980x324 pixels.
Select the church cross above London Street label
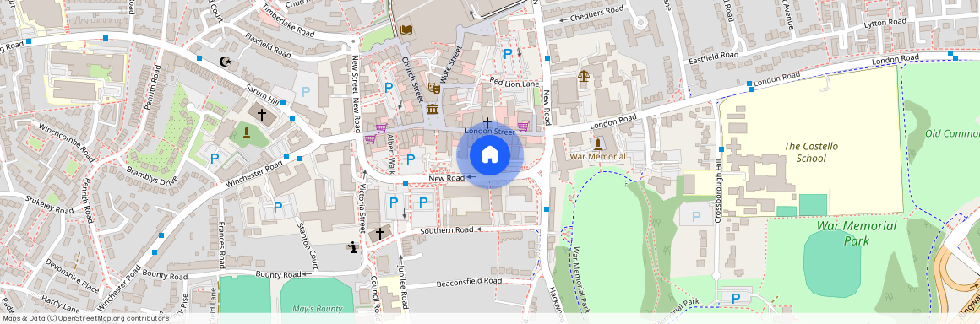click(x=487, y=122)
